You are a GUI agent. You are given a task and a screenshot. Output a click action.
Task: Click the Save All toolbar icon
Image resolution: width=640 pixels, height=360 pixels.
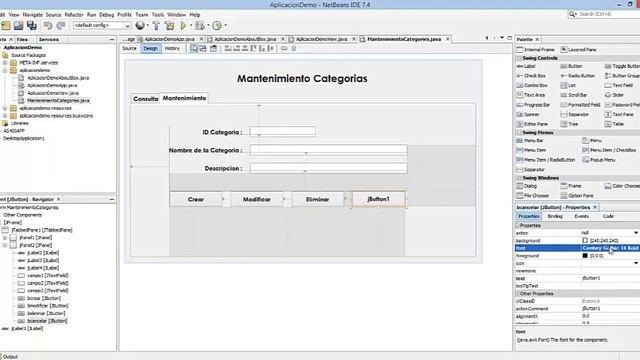click(31, 25)
